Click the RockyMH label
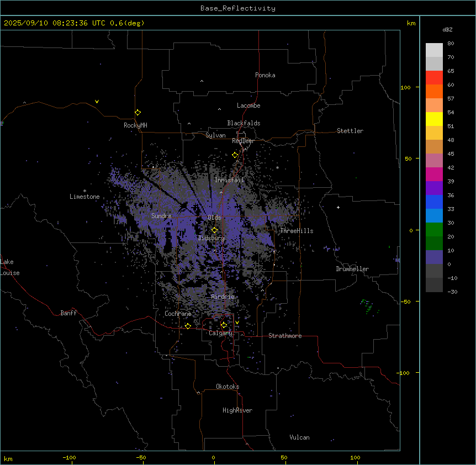This screenshot has width=476, height=465. click(135, 125)
